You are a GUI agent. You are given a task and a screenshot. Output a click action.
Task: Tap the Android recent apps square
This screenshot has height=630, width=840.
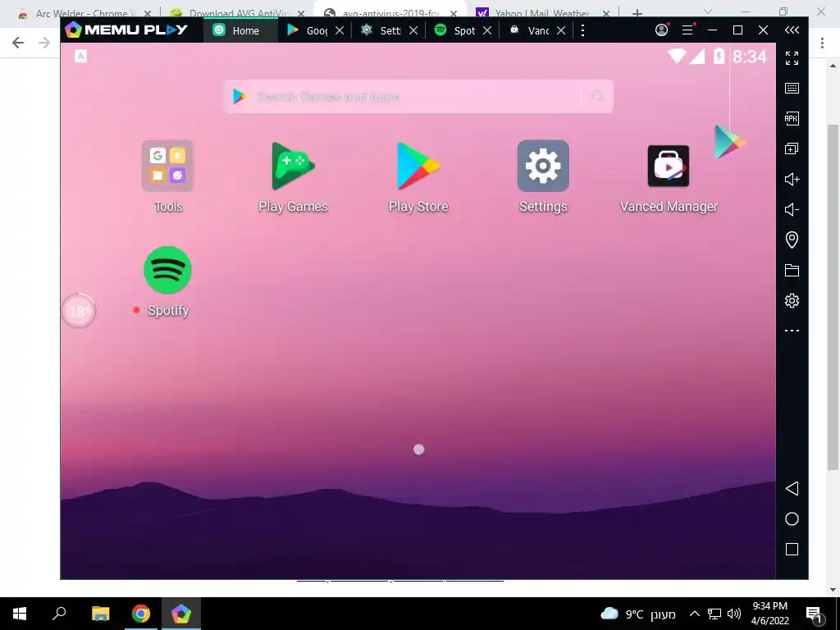pos(792,549)
